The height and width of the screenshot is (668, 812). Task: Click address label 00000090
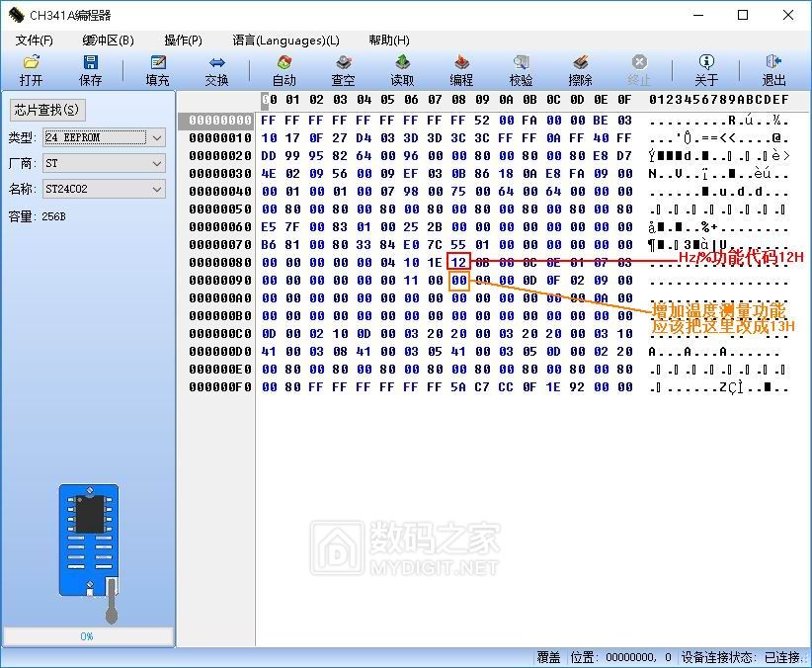click(x=220, y=281)
